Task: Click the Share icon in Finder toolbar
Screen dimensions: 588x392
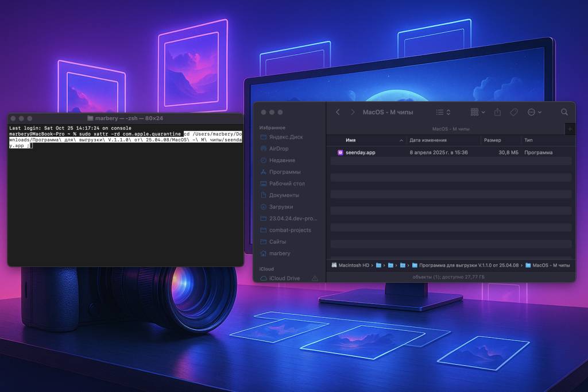Action: [x=498, y=112]
